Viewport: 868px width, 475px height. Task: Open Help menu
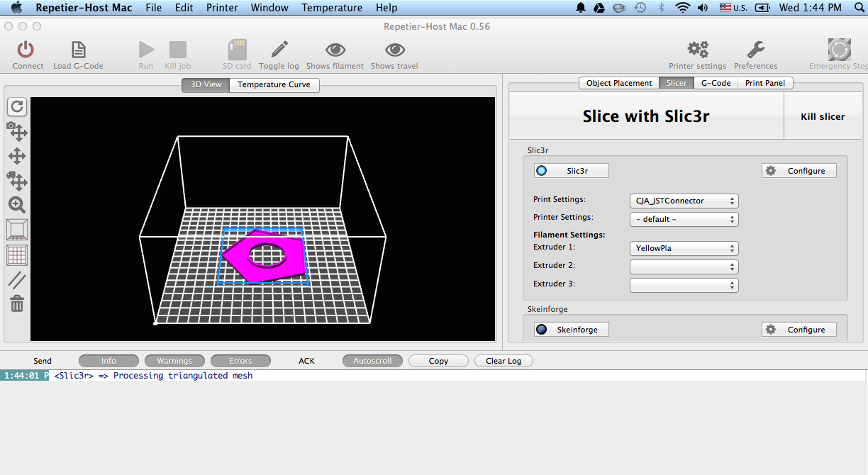coord(386,8)
